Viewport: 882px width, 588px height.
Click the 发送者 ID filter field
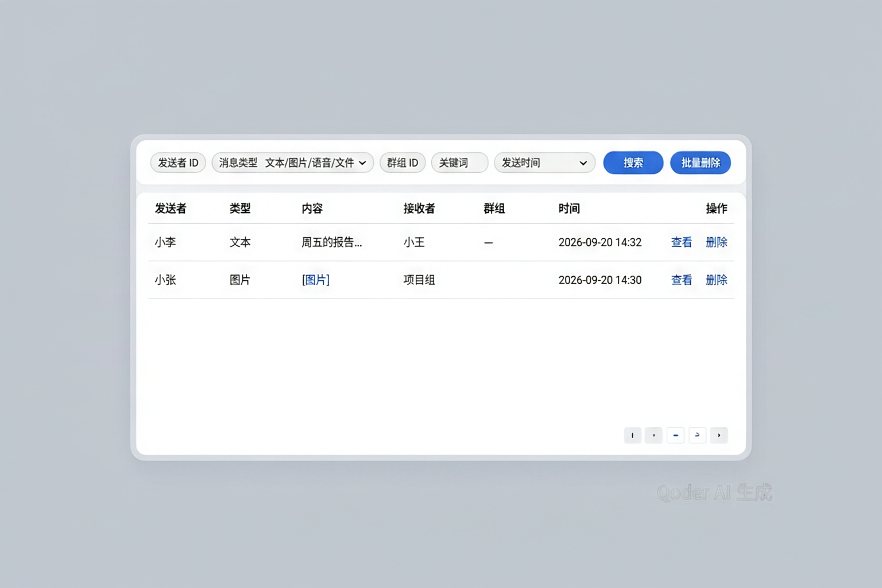pyautogui.click(x=178, y=163)
